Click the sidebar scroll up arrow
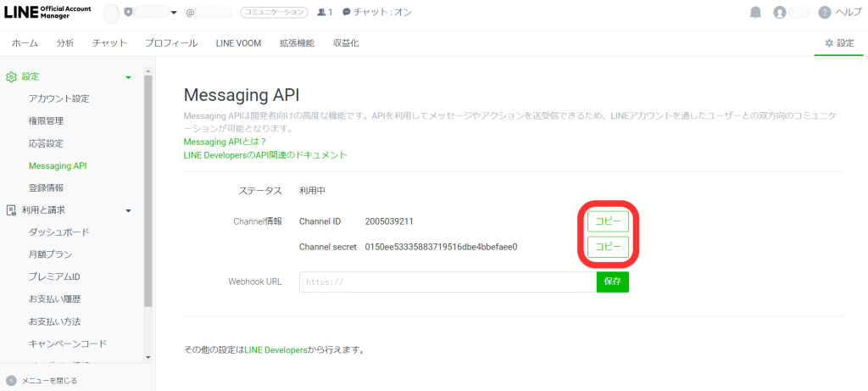Image resolution: width=868 pixels, height=391 pixels. (147, 71)
